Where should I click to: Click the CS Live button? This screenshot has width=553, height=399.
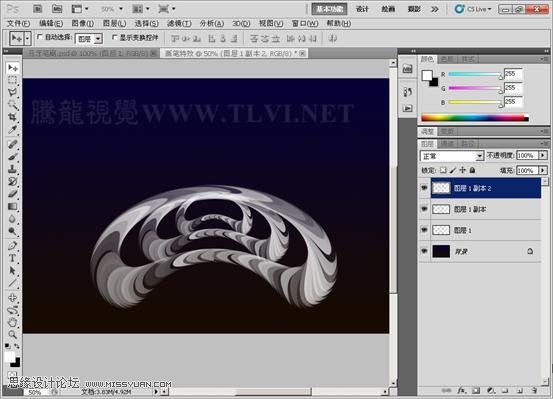tap(473, 9)
